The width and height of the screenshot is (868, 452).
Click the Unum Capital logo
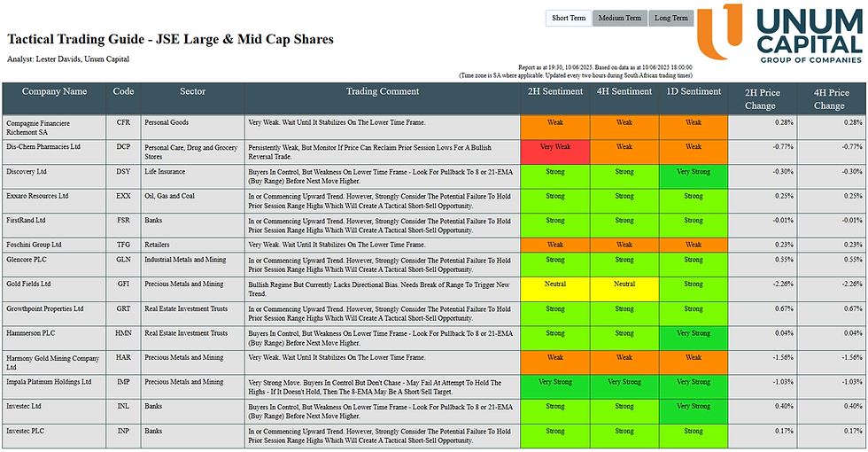click(779, 34)
